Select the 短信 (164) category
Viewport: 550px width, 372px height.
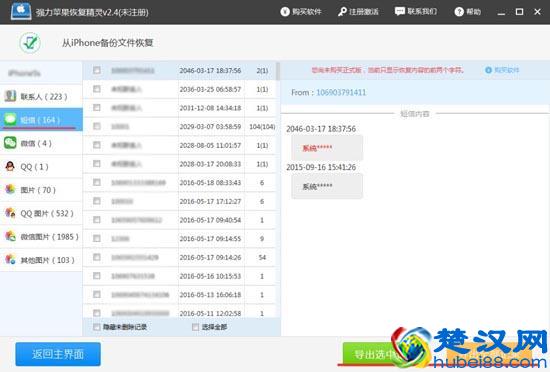(x=41, y=119)
